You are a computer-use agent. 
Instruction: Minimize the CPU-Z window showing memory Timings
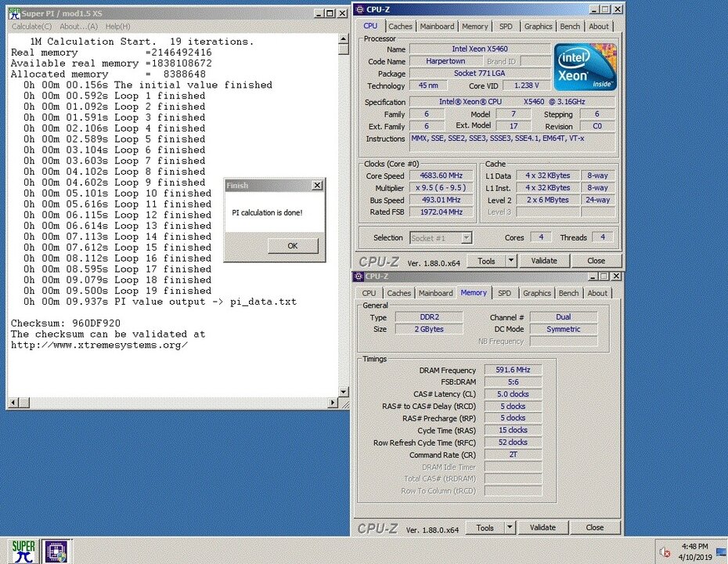pyautogui.click(x=593, y=277)
